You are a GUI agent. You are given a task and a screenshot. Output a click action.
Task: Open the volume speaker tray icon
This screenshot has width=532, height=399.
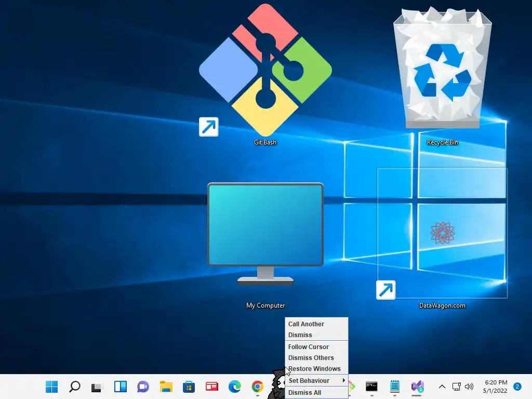point(469,387)
